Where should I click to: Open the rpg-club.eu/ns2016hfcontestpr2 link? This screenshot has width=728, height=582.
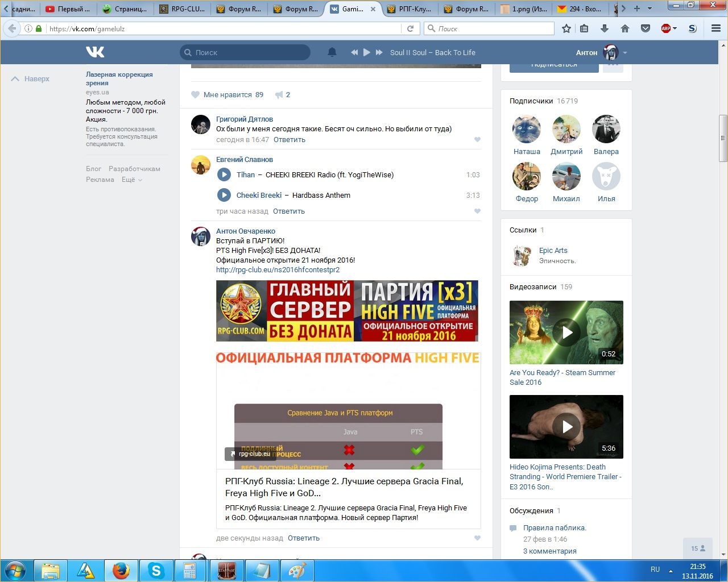coord(278,270)
